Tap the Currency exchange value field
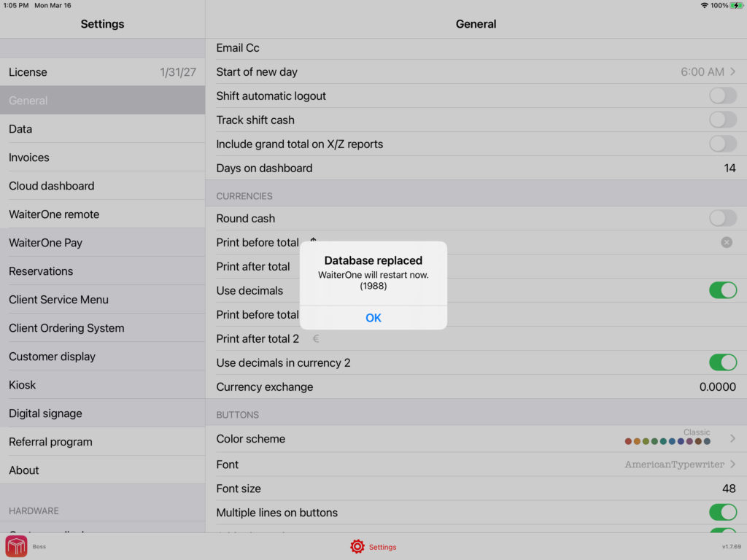This screenshot has width=747, height=560. [x=717, y=387]
